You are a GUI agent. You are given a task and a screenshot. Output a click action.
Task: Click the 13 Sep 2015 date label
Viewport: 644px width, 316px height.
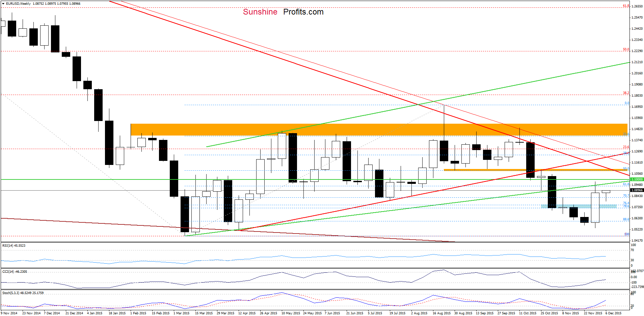point(485,313)
